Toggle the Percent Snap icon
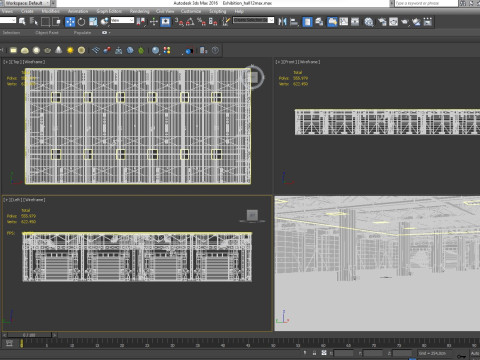This screenshot has height=360, width=480. [201, 22]
